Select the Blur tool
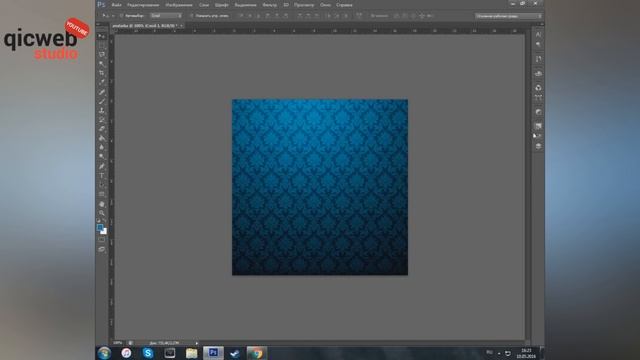Image resolution: width=640 pixels, height=360 pixels. (101, 147)
